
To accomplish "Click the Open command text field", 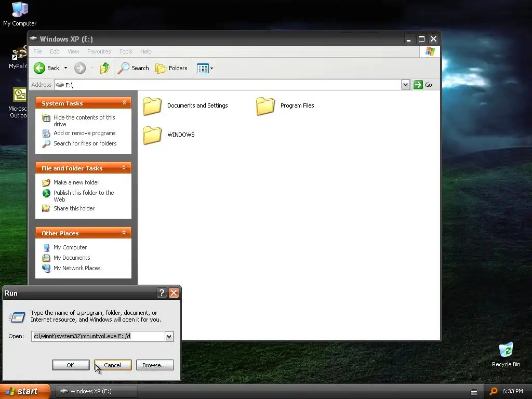I will point(98,336).
